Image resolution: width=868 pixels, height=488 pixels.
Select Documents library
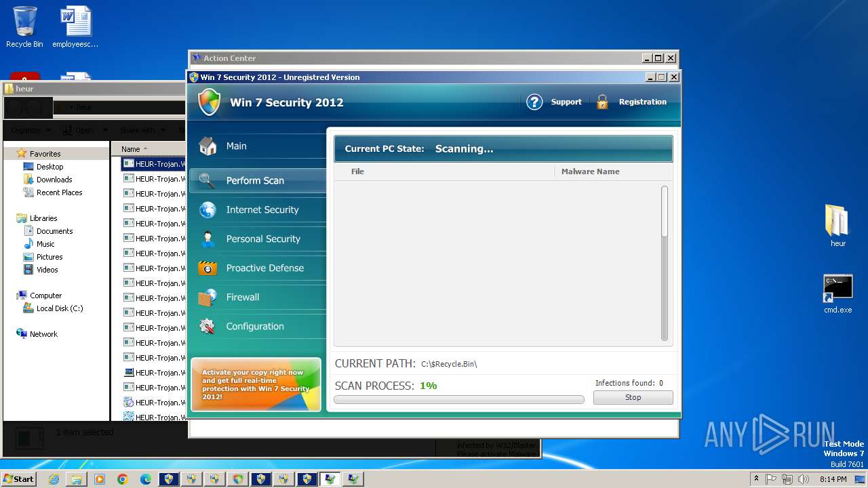54,231
